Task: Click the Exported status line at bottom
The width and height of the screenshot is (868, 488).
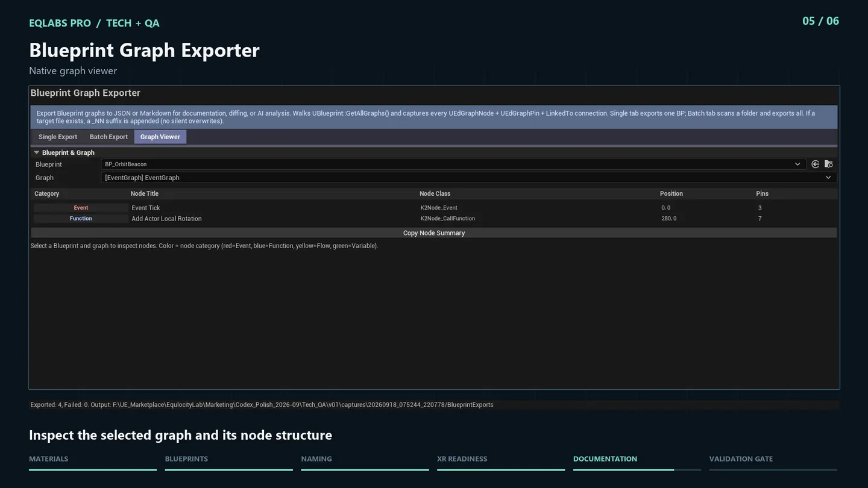Action: (262, 405)
